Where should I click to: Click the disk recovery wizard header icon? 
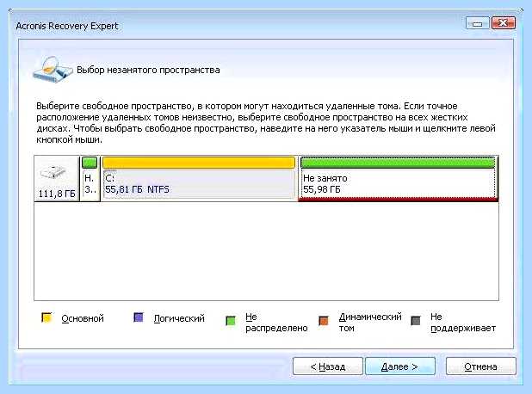53,69
